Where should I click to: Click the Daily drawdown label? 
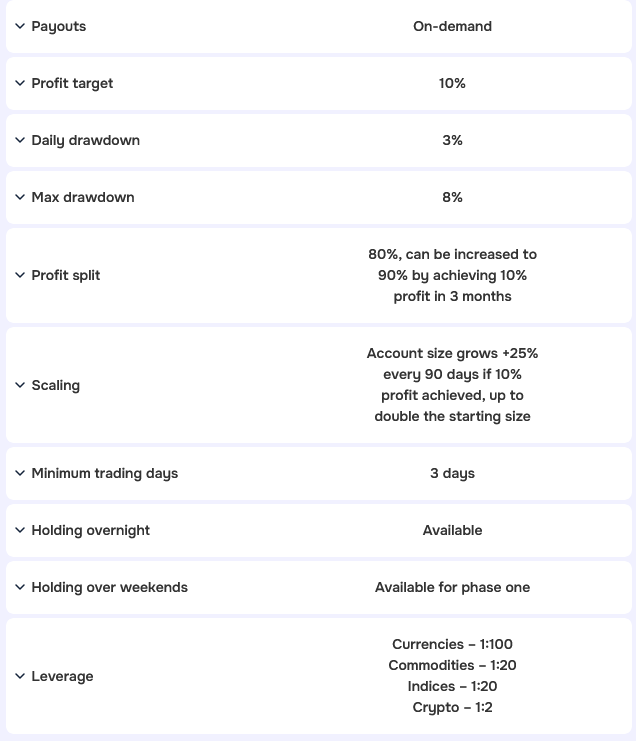tap(85, 140)
